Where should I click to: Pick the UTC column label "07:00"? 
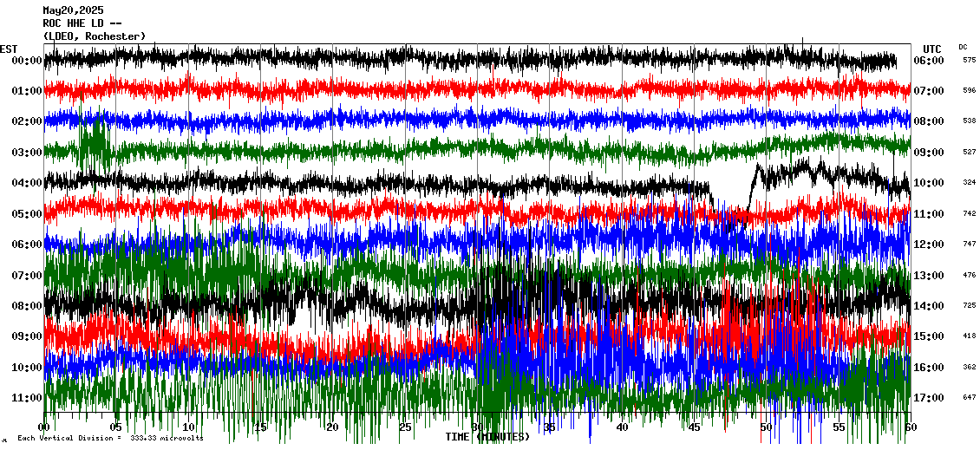pyautogui.click(x=929, y=91)
